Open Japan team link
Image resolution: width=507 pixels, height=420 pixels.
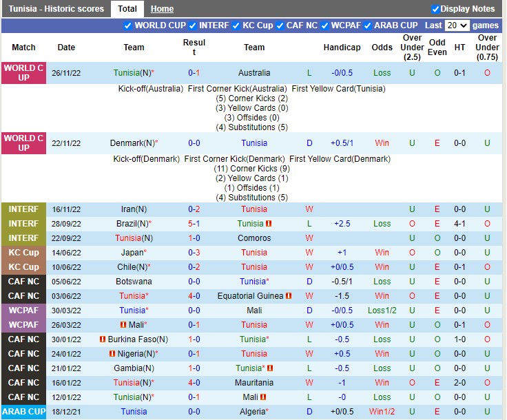132,253
